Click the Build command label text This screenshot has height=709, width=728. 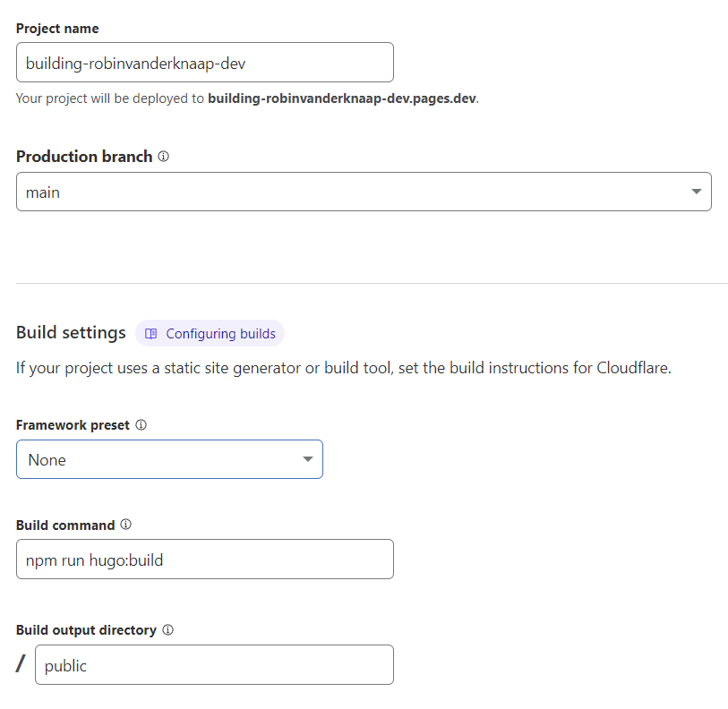click(x=65, y=525)
